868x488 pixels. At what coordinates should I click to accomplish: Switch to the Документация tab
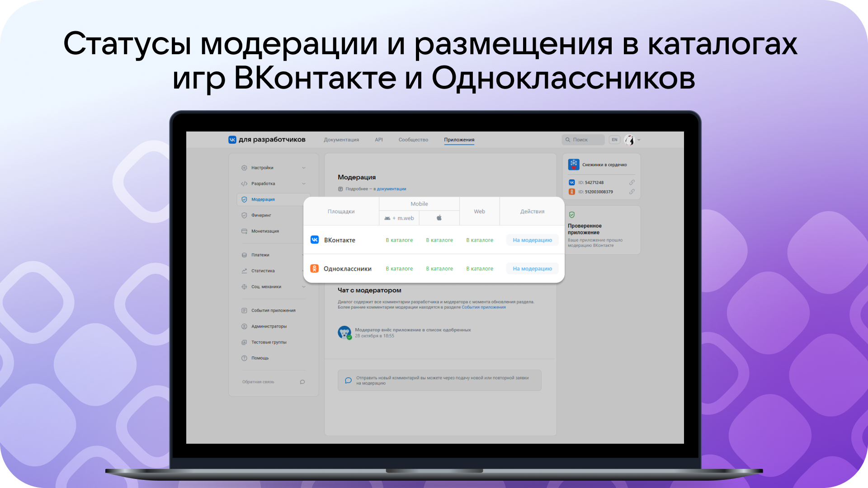tap(341, 140)
